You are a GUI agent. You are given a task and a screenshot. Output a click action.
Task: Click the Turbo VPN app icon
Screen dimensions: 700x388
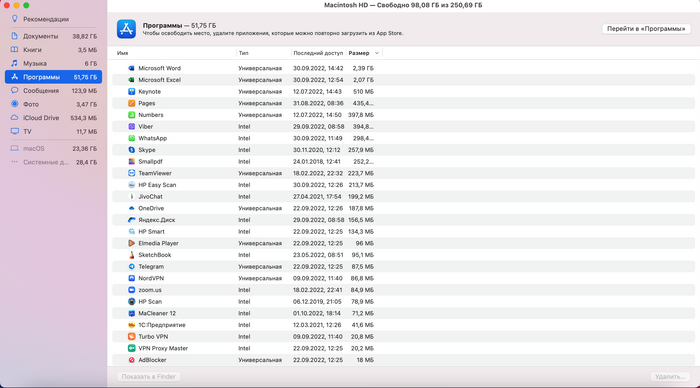click(131, 337)
